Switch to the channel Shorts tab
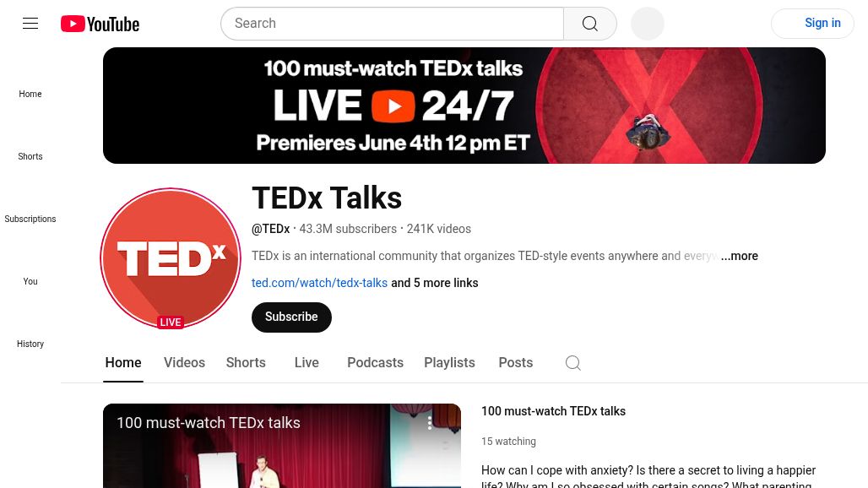This screenshot has width=868, height=488. pos(246,363)
